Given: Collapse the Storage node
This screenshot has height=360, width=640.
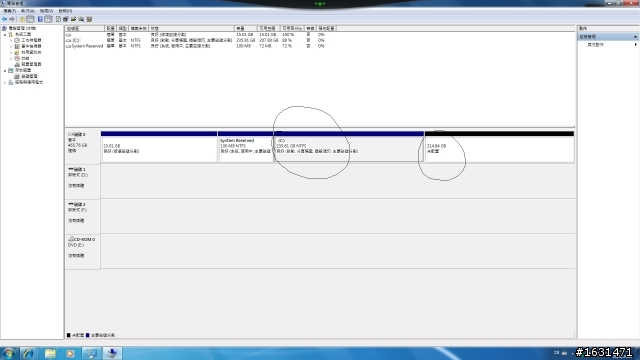Looking at the screenshot, I should click(5, 70).
